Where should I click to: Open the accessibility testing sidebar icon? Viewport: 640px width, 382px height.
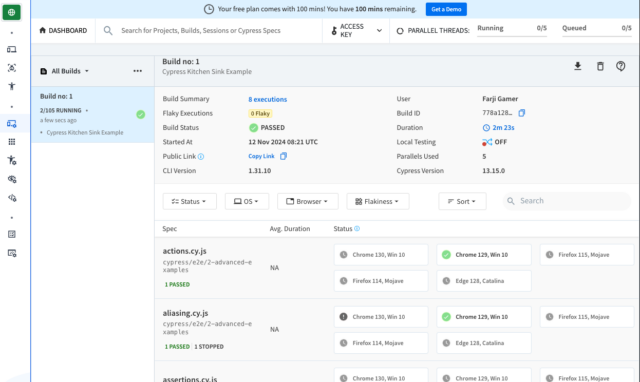[12, 86]
